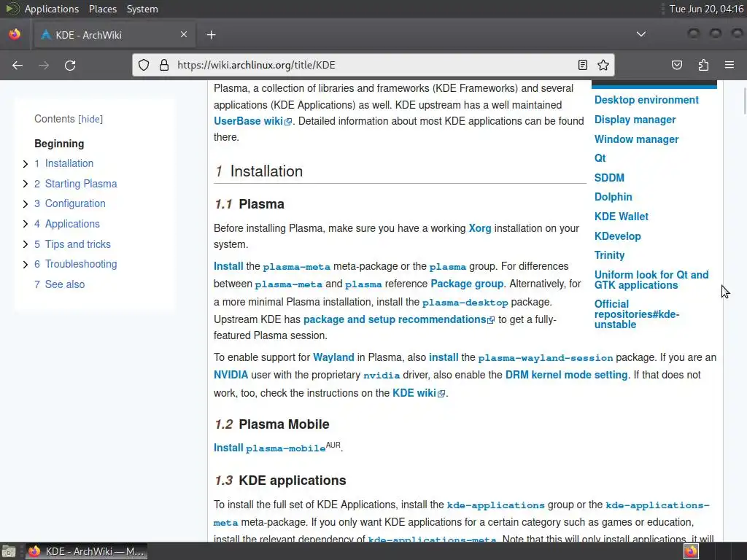Open the Places menu
Viewport: 747px width, 560px height.
click(x=102, y=9)
